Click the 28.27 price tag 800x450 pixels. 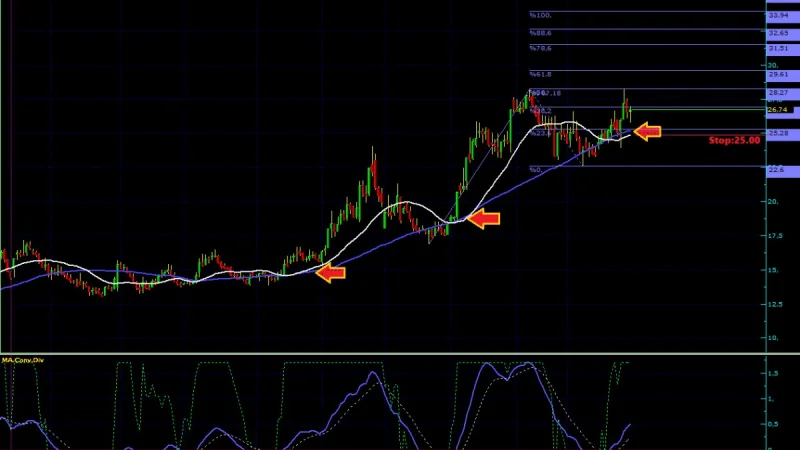click(779, 93)
